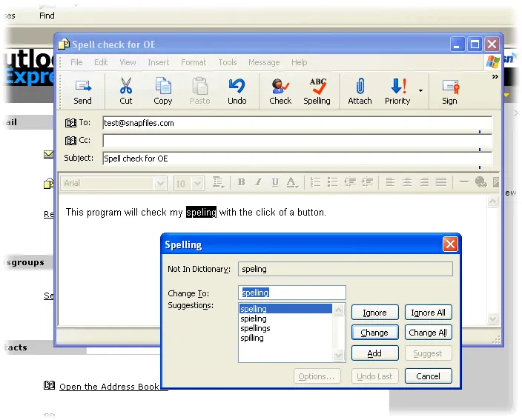
Task: Select the highlighted "spelling" list suggestion
Action: (285, 309)
